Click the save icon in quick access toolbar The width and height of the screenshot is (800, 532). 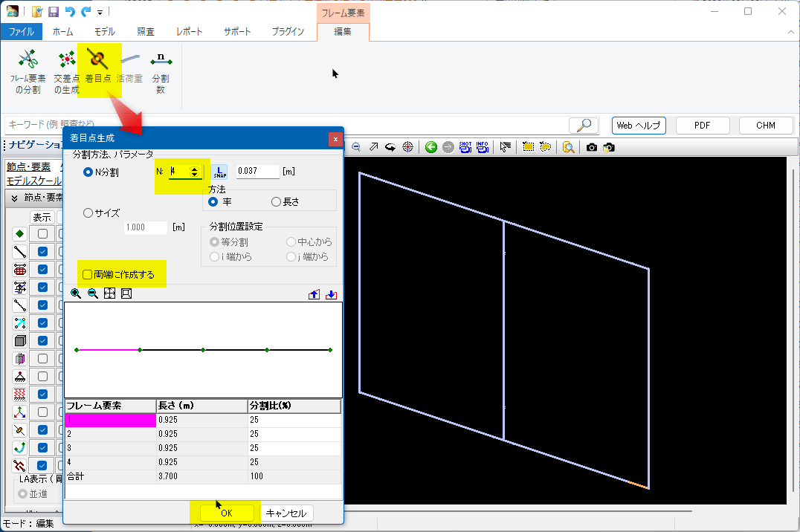54,11
